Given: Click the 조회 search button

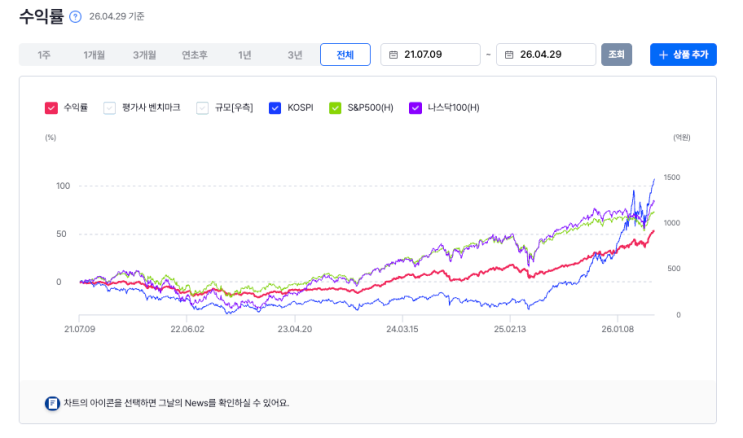Looking at the screenshot, I should [616, 55].
